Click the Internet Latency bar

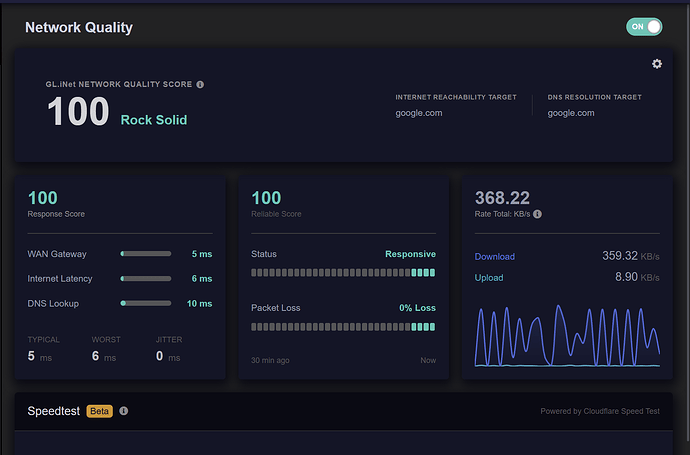tap(146, 279)
